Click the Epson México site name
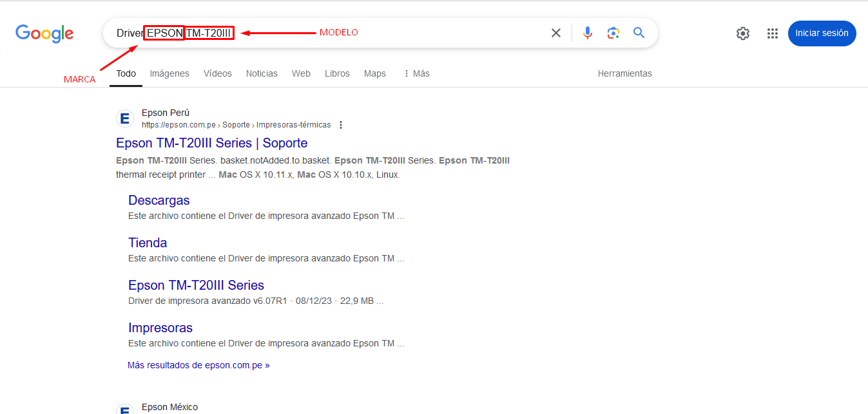This screenshot has width=868, height=414. coord(169,407)
